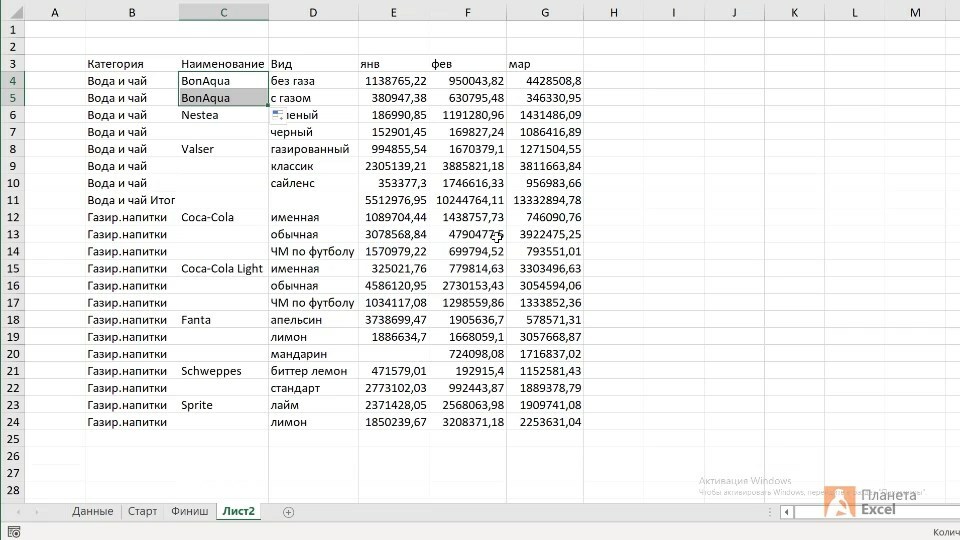This screenshot has height=540, width=960.
Task: Select row 11 header
Action: click(13, 200)
